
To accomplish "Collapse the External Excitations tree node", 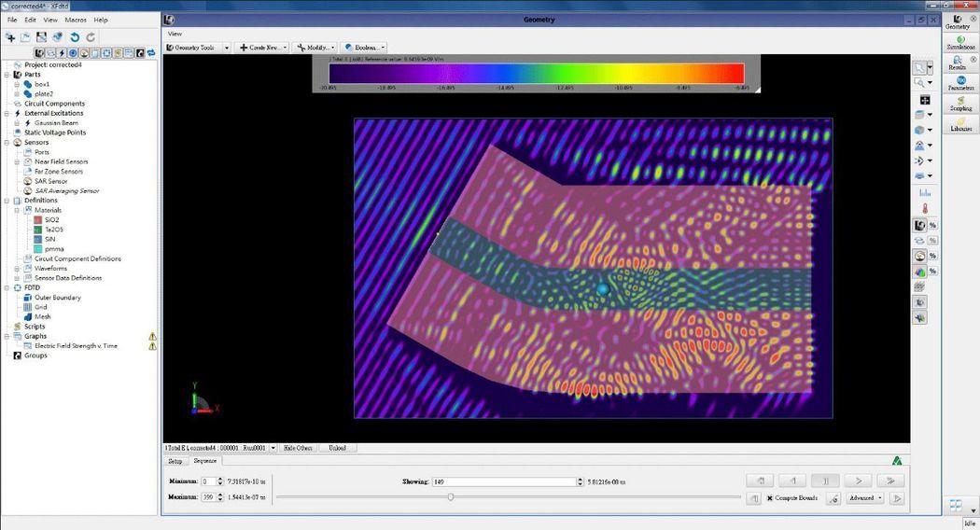I will 7,113.
